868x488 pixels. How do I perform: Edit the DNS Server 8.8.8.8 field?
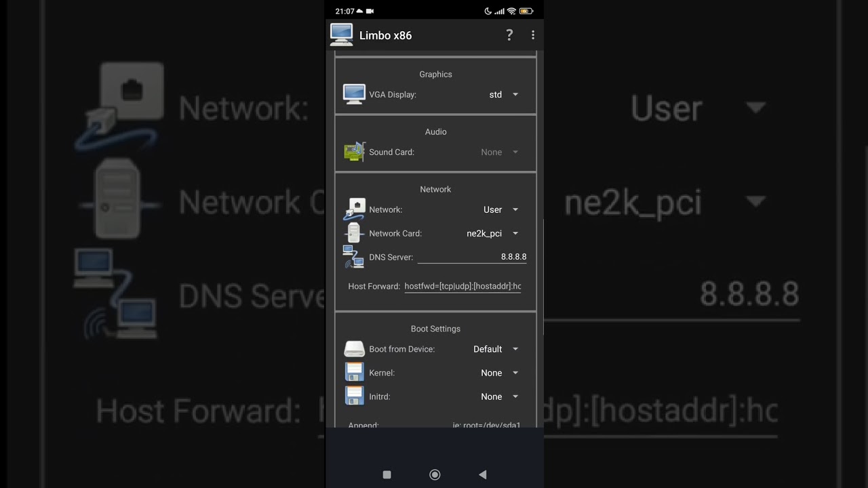[x=472, y=257]
